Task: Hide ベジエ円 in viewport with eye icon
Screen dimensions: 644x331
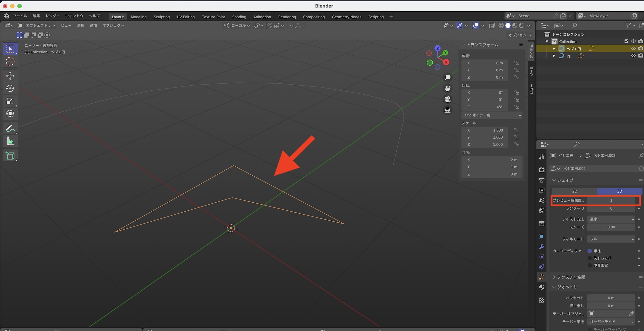Action: pyautogui.click(x=633, y=49)
